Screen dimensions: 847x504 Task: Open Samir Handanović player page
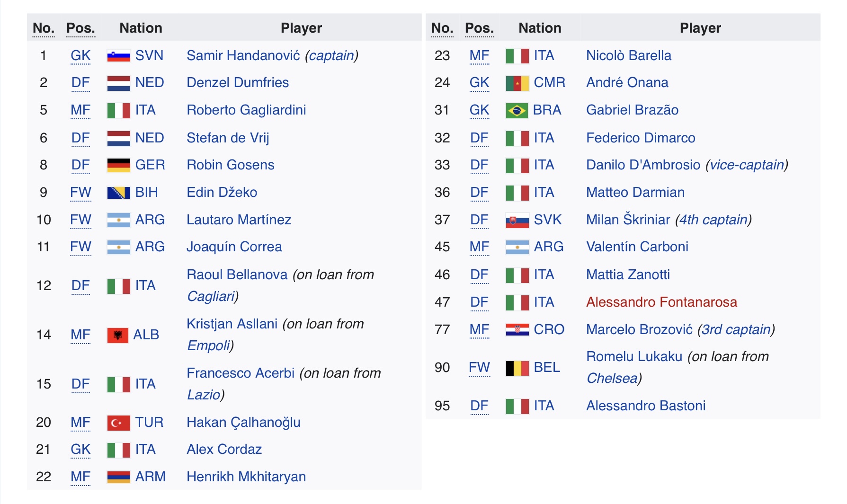tap(243, 56)
